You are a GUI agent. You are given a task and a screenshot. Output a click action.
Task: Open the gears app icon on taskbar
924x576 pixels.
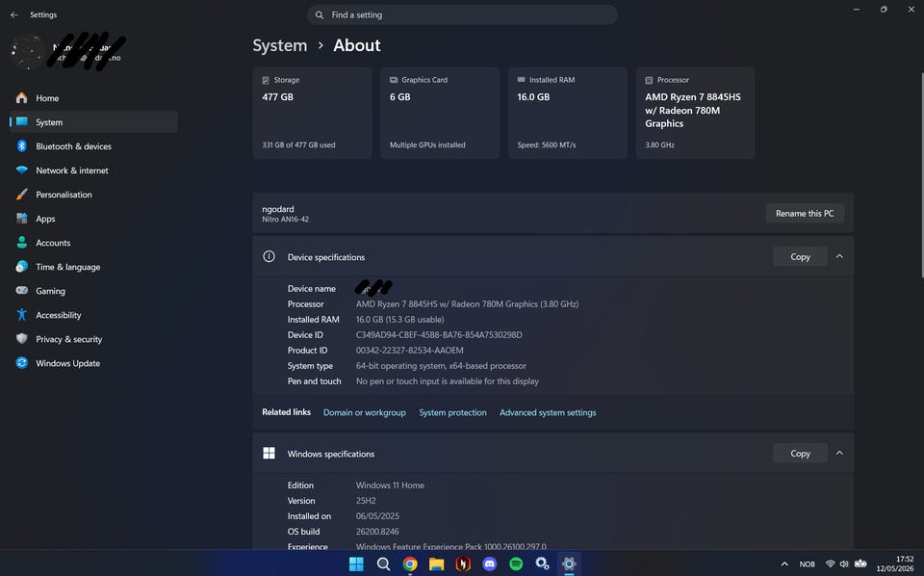542,564
